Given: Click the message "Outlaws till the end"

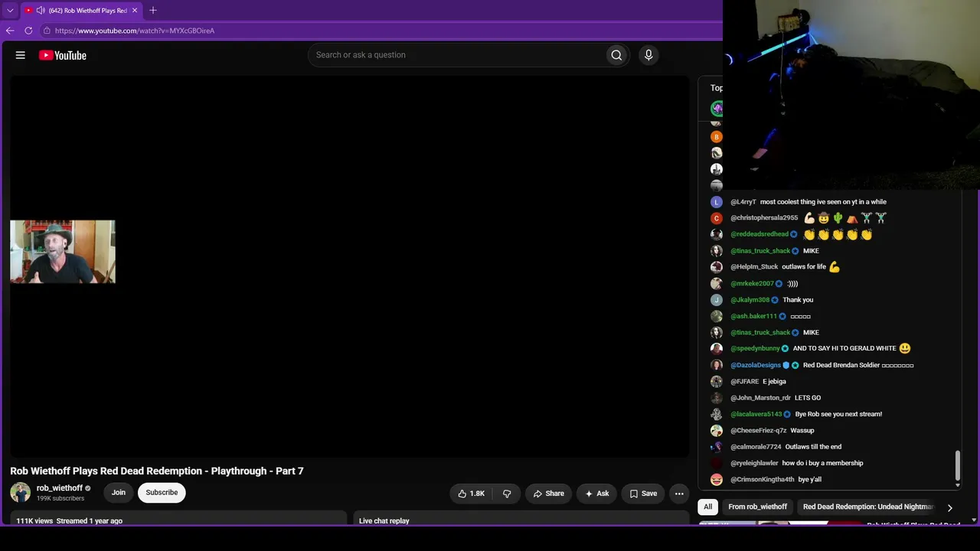Looking at the screenshot, I should pos(813,447).
